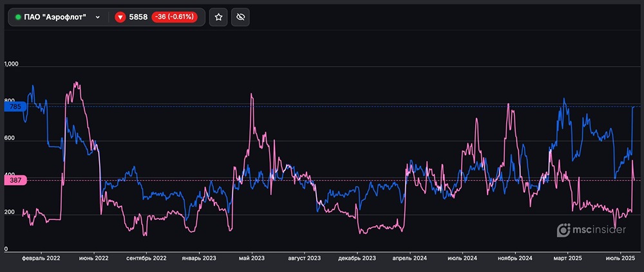Click the март 2025 axis label
This screenshot has height=272, width=644.
pos(567,258)
